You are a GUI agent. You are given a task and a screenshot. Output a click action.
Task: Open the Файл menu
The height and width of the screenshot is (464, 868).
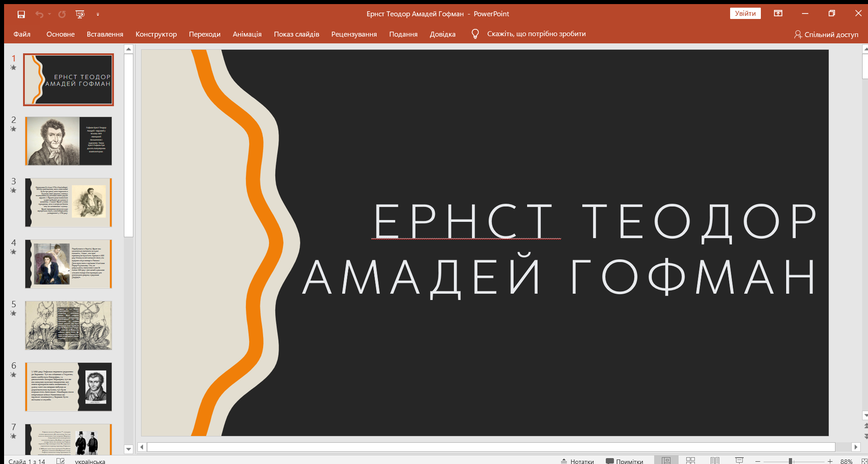coord(22,34)
